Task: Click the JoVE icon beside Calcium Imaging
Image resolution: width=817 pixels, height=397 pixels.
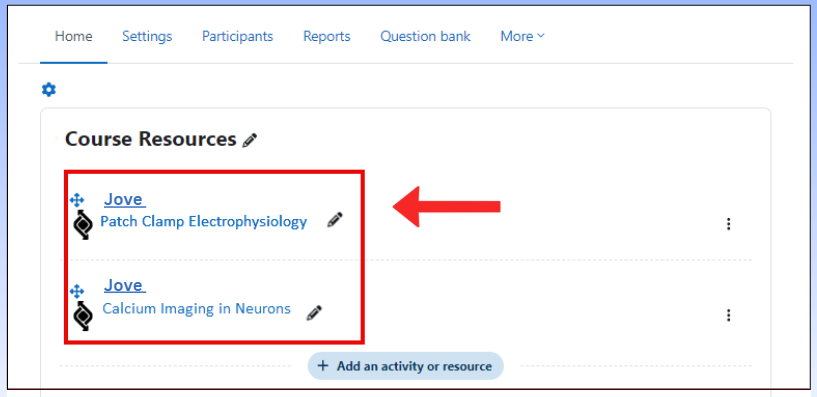Action: click(83, 315)
